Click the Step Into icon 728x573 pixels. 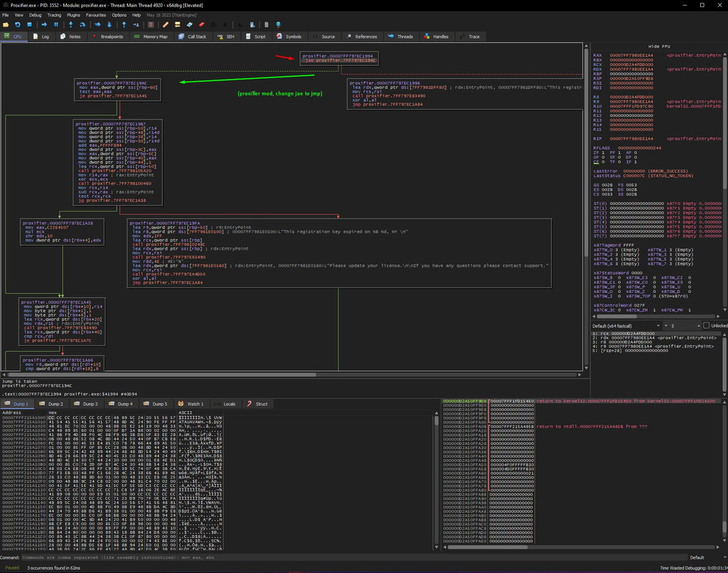point(70,24)
